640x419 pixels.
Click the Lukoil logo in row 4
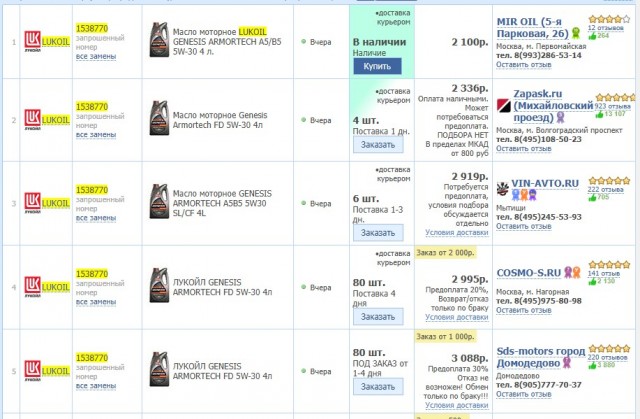point(32,287)
